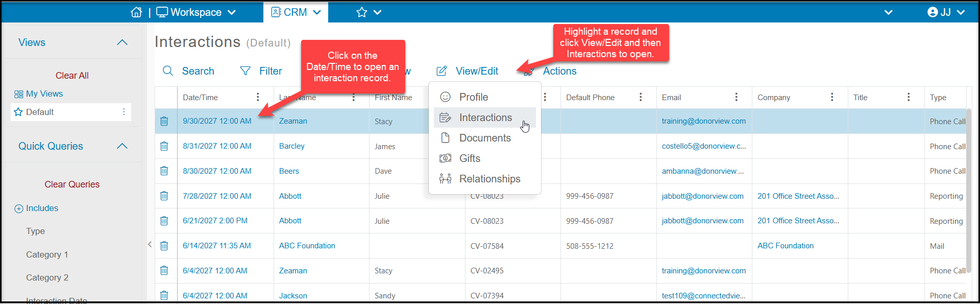Open Default view options kebab menu
980x304 pixels.
click(x=124, y=112)
